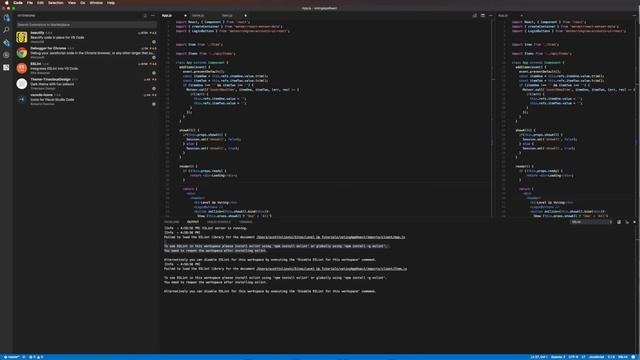Open changes for the left editor group
Screen dimensions: 640x360
475,16
